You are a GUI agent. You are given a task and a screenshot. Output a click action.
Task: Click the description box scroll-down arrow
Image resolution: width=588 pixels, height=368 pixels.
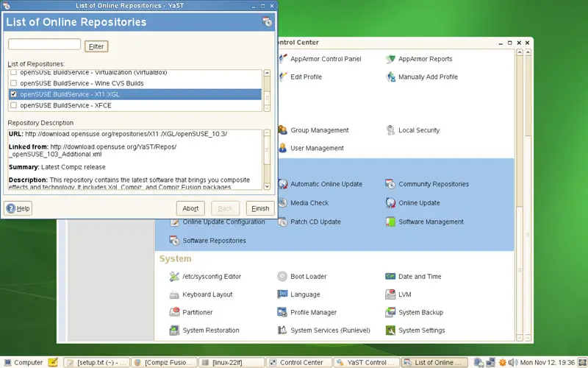(267, 186)
